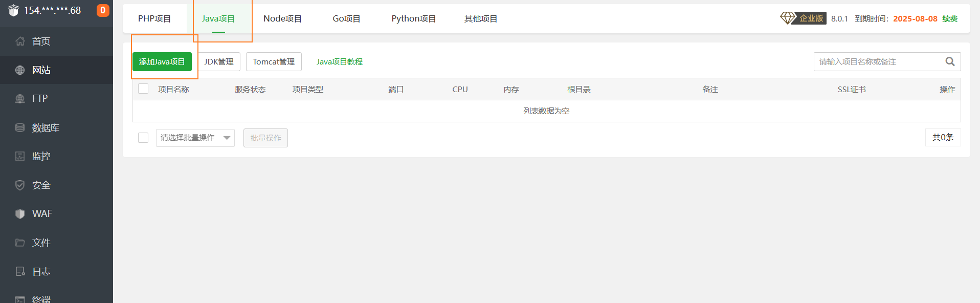Click the folder icon for Files
Image resolution: width=980 pixels, height=303 pixels.
point(20,243)
